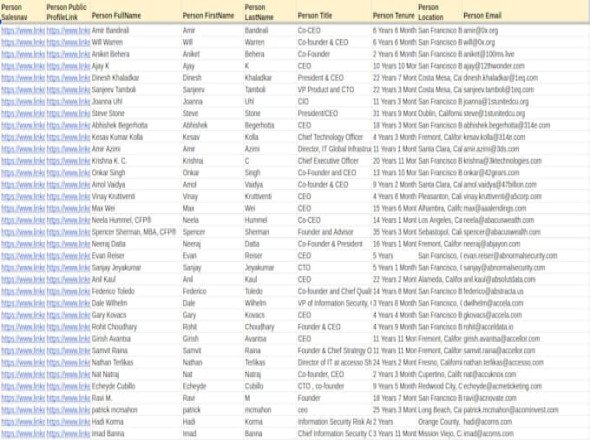Select the title cell "President/CEO"
This screenshot has height=440, width=590.
click(318, 113)
